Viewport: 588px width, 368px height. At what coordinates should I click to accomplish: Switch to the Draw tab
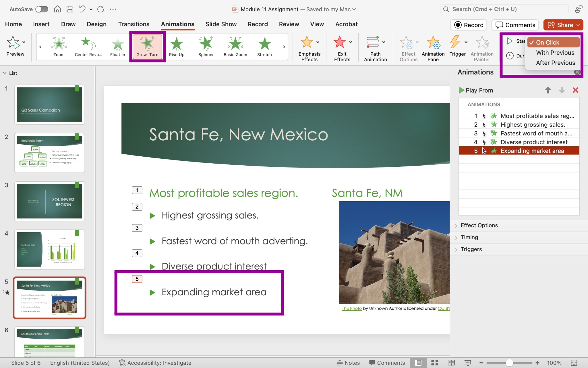[68, 24]
